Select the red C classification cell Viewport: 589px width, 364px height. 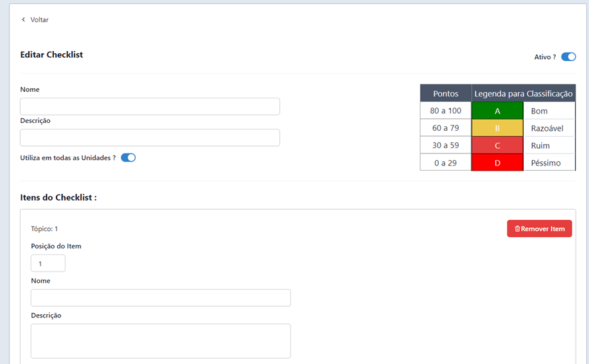(497, 145)
